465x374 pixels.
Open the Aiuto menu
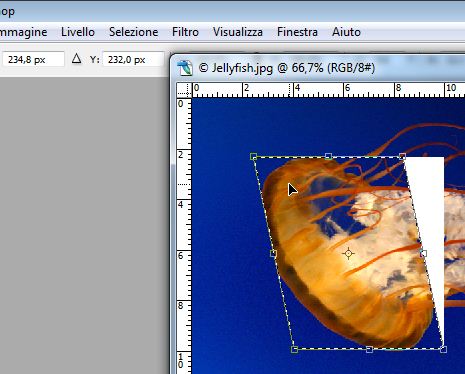click(x=346, y=32)
